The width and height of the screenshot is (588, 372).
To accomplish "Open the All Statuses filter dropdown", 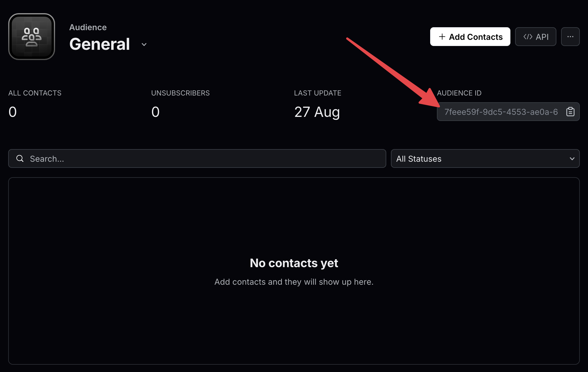I will (485, 158).
